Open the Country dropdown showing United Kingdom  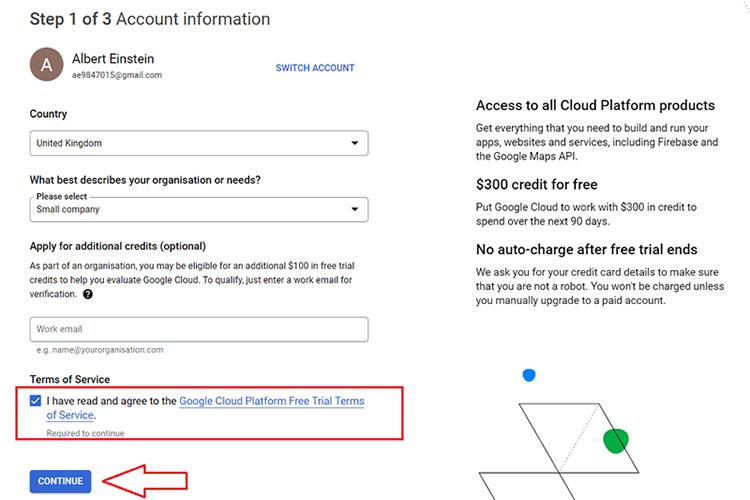[x=199, y=143]
